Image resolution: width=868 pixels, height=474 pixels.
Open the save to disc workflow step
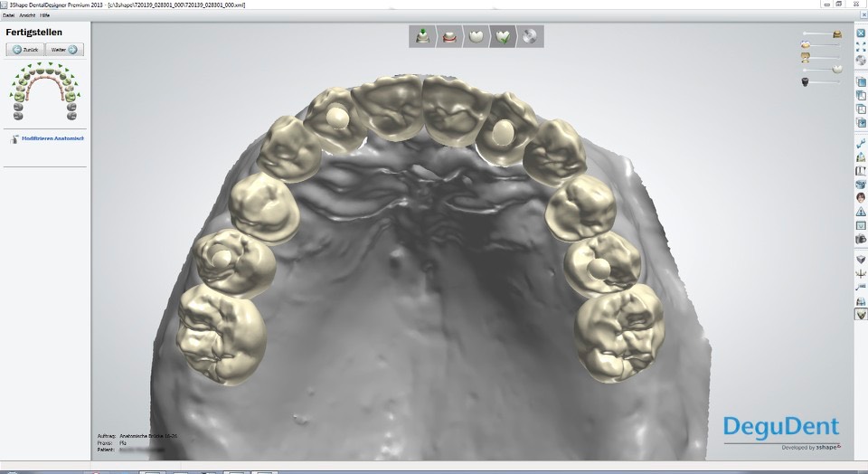(529, 37)
